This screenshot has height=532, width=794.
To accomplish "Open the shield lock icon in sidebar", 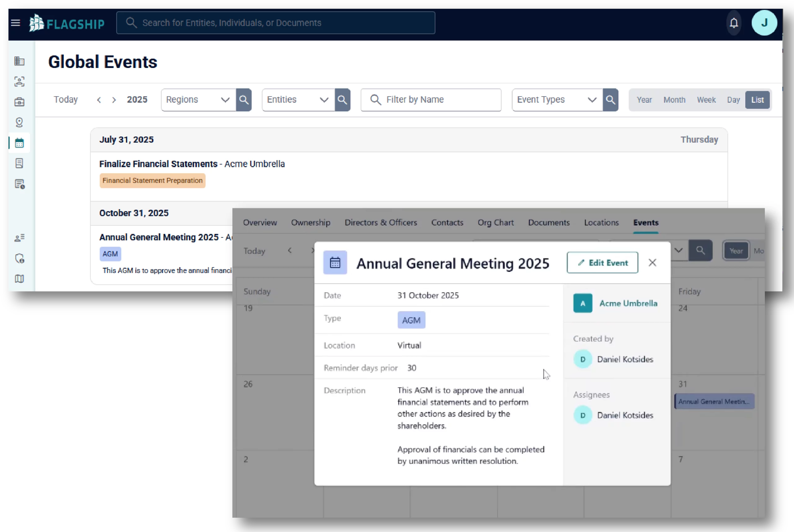I will [20, 258].
